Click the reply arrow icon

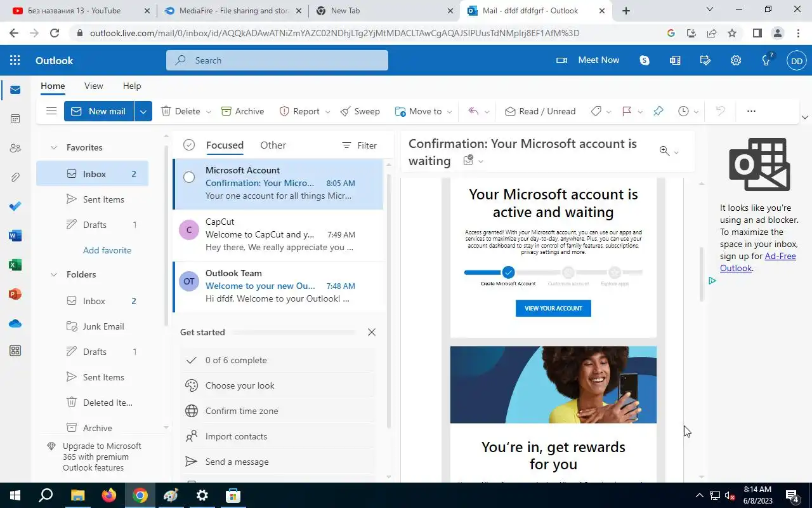click(x=473, y=111)
